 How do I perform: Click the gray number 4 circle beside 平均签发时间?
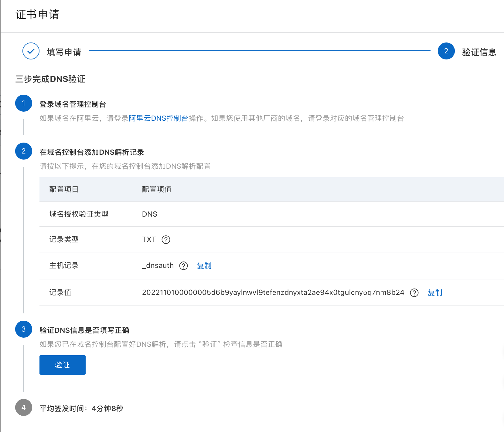click(x=24, y=407)
